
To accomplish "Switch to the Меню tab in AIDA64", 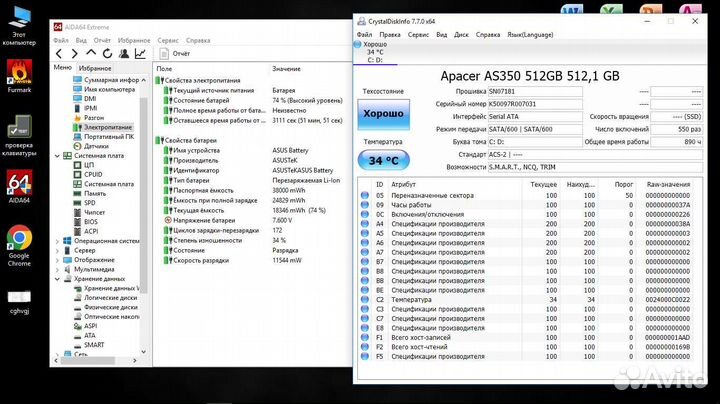I will point(62,67).
